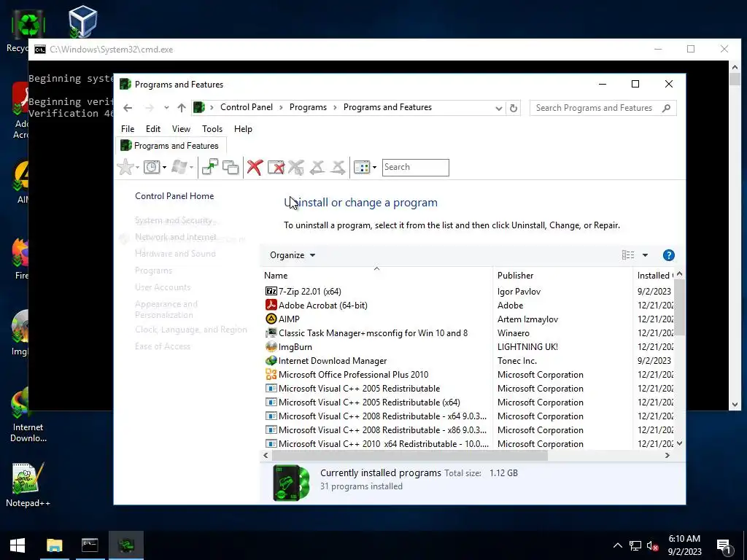Click the grey X left-arrow toolbar icon
Viewport: 747px width, 560px height.
tap(317, 167)
